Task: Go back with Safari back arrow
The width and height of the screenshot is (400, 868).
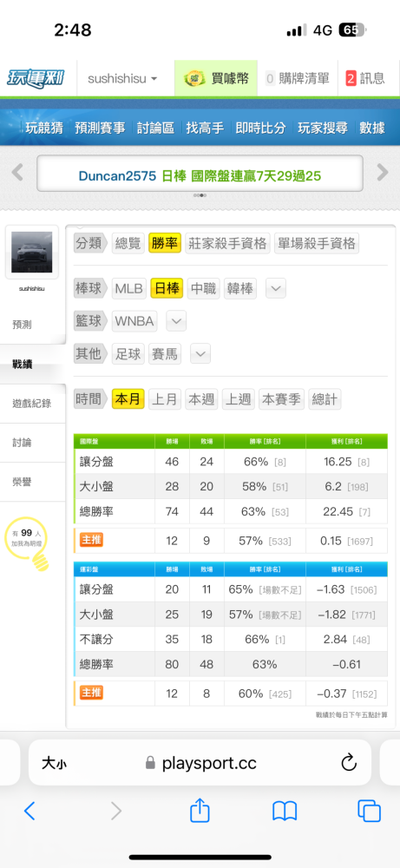Action: click(x=30, y=812)
